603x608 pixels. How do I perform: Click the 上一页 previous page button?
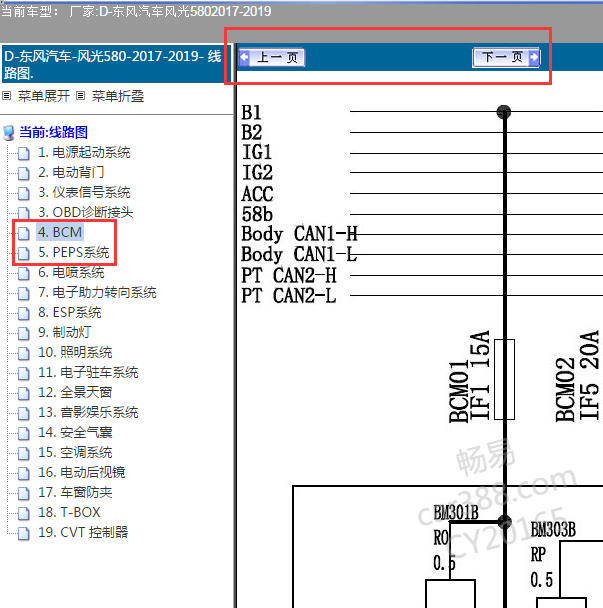(271, 57)
